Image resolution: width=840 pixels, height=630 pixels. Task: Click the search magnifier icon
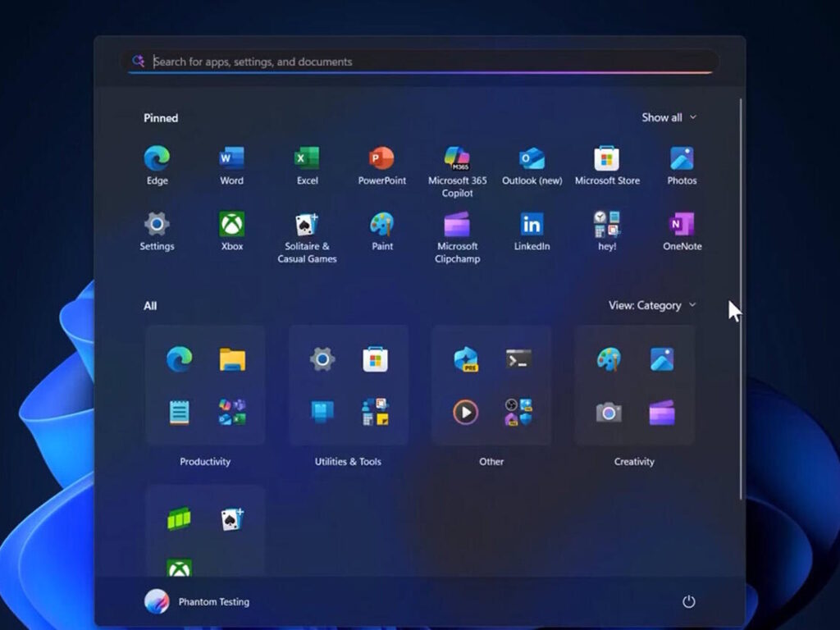click(x=138, y=61)
